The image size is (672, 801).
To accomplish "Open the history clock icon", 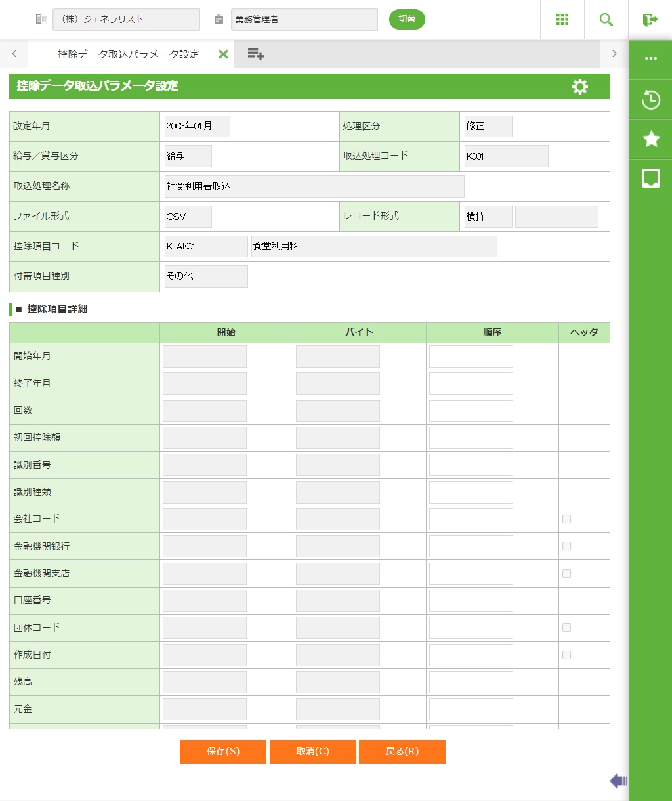I will click(650, 100).
